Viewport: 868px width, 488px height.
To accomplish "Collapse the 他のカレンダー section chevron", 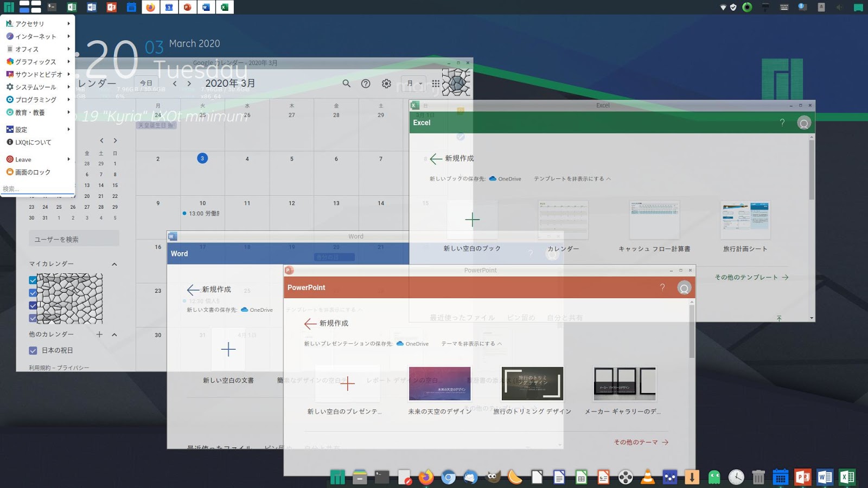I will pos(114,335).
